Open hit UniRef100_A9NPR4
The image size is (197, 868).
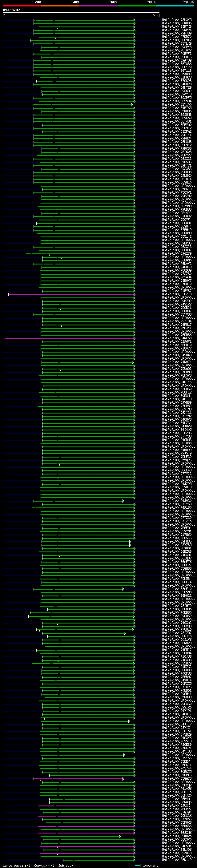click(177, 30)
